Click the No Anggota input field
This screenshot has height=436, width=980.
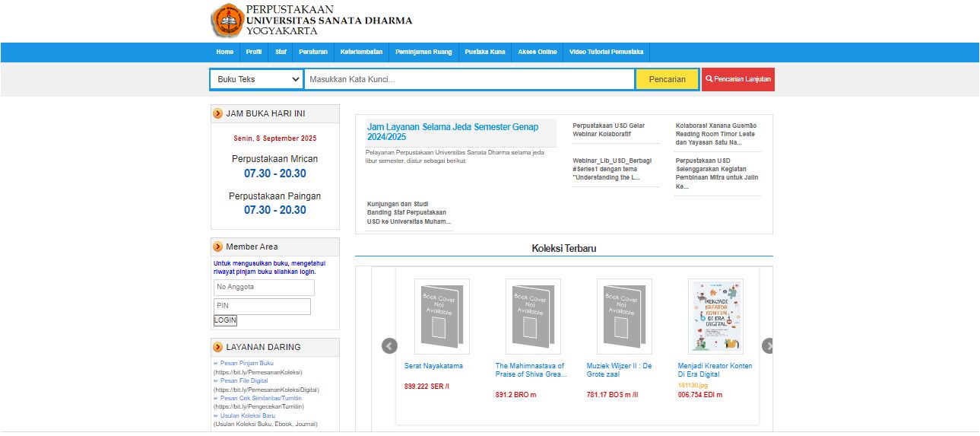click(x=264, y=287)
